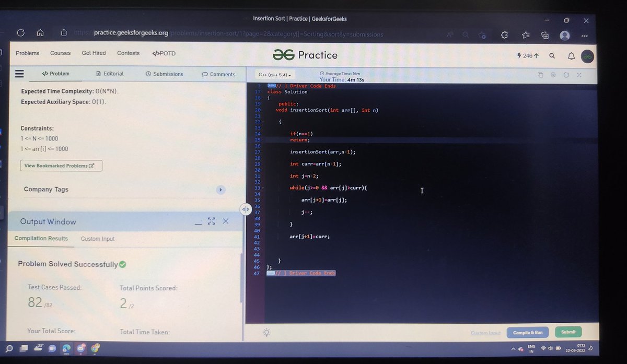Viewport: 627px width, 364px height.
Task: Open the Courses nav menu
Action: tap(60, 53)
